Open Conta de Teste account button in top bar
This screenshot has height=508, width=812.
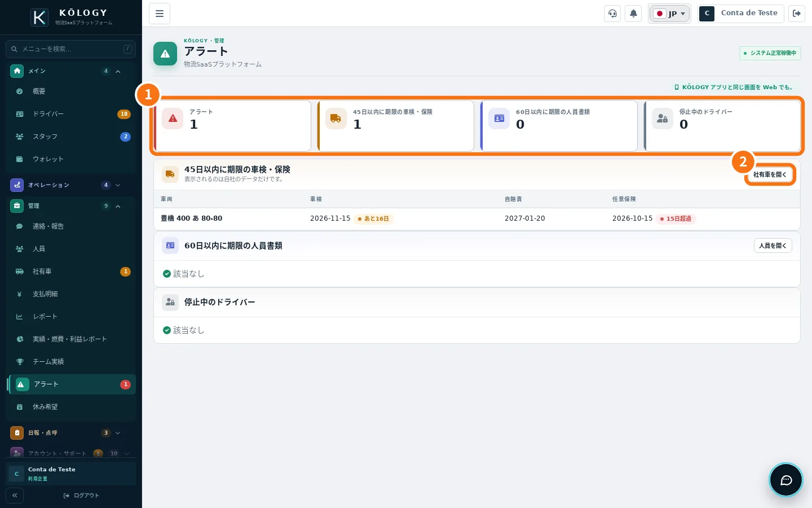741,14
